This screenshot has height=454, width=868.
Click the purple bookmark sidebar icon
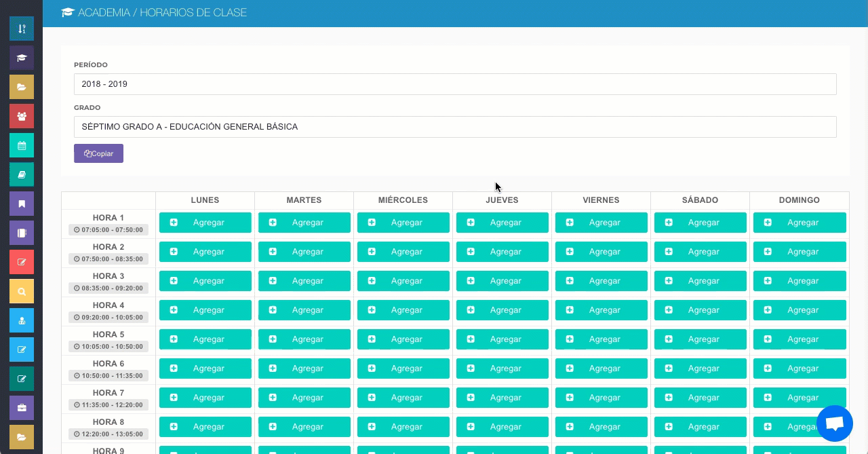point(22,204)
